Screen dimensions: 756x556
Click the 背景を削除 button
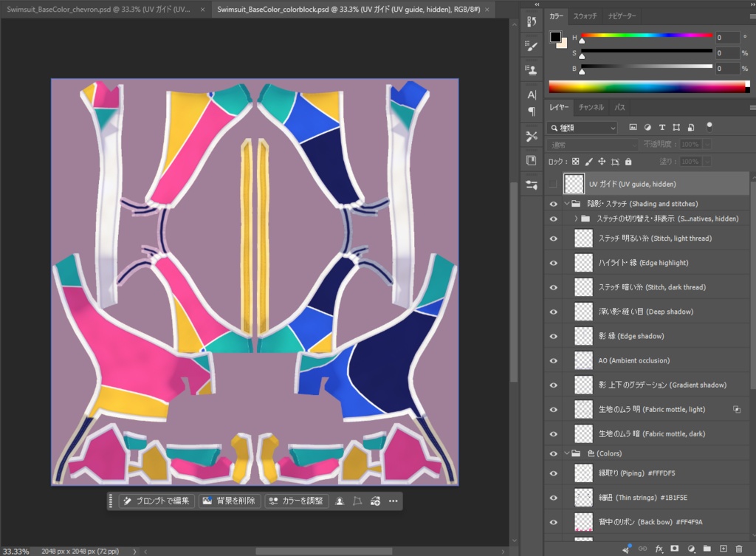tap(229, 501)
